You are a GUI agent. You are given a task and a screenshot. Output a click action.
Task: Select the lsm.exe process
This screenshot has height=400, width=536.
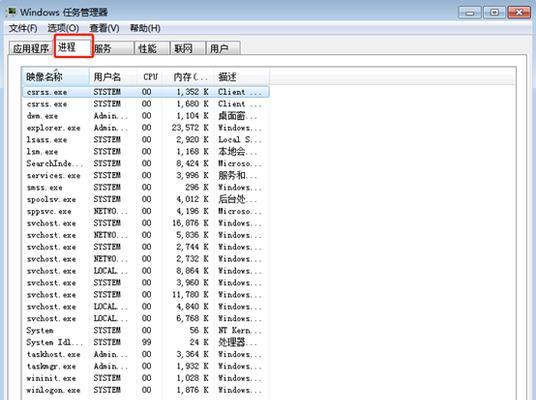(146, 151)
